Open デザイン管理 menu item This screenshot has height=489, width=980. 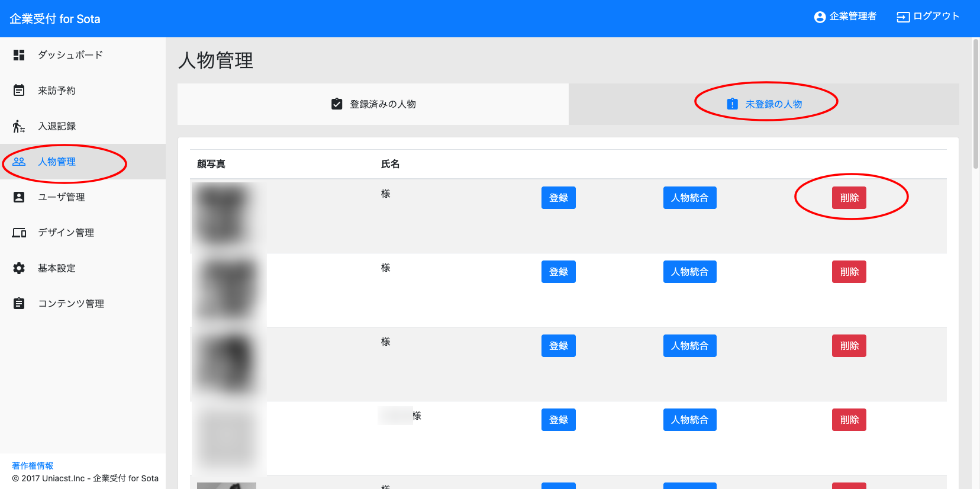click(x=83, y=233)
